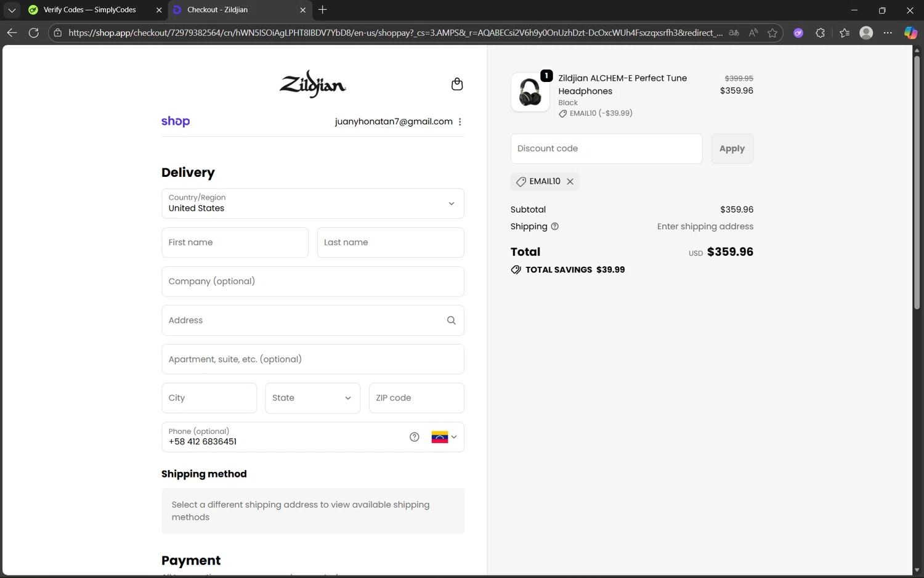The image size is (924, 578).
Task: Expand the Country/Region dropdown
Action: tap(312, 203)
